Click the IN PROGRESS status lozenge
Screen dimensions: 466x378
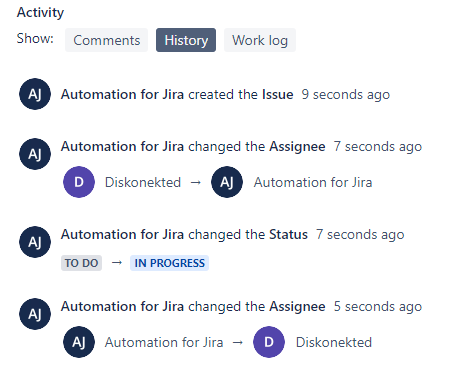(169, 263)
